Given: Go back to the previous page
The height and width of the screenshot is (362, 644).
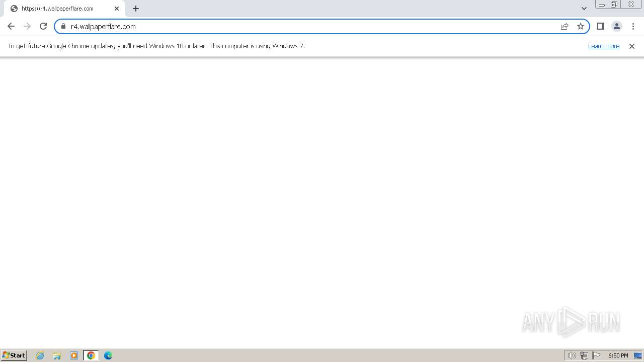Looking at the screenshot, I should 11,26.
